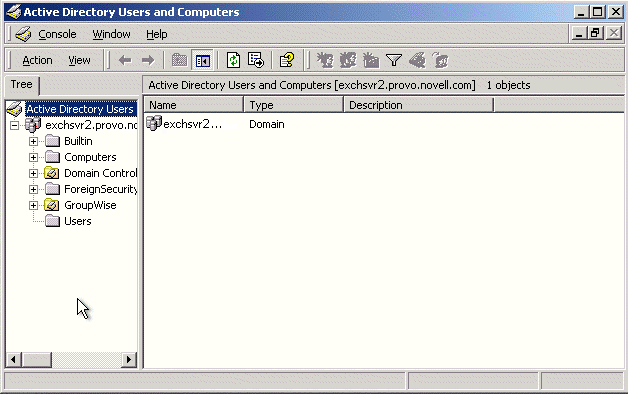Collapse the exchsvr2.provo domain node

(x=14, y=125)
